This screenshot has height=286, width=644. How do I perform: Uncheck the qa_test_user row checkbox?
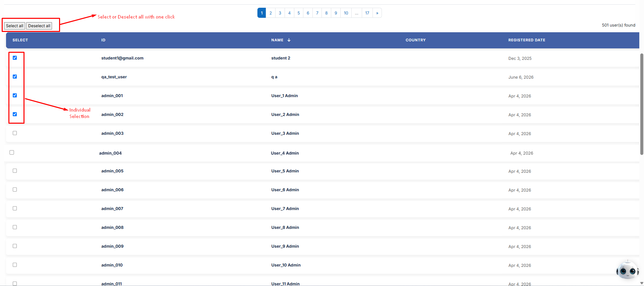click(15, 77)
